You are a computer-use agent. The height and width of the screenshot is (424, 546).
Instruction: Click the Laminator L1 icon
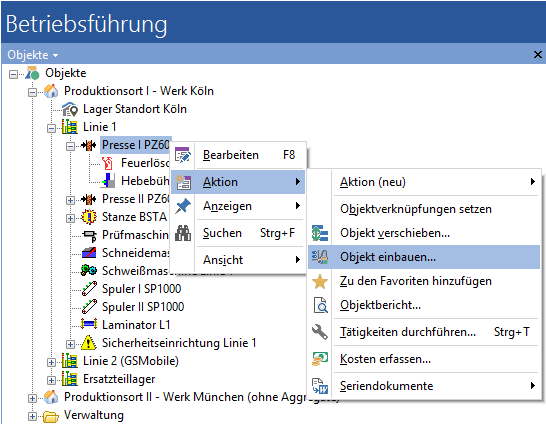coord(89,324)
